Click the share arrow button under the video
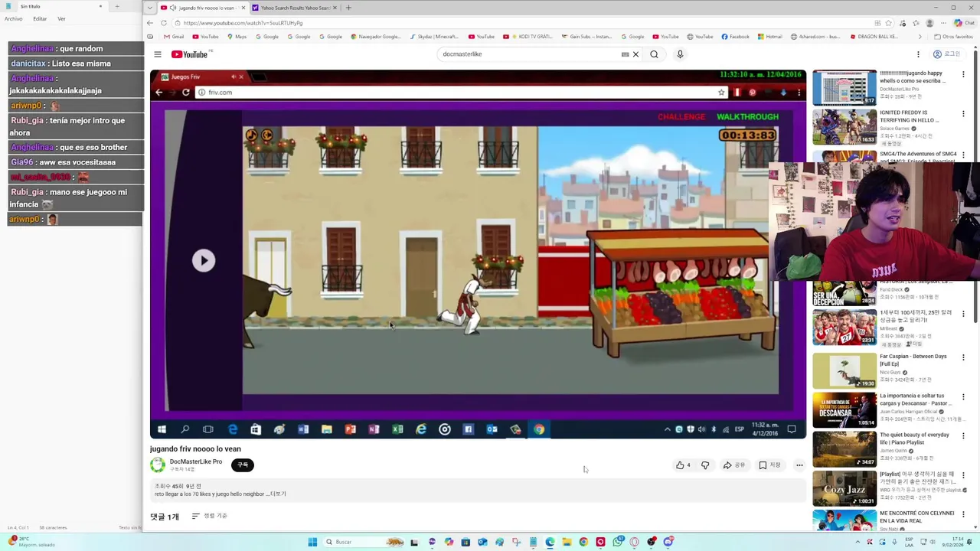Image resolution: width=980 pixels, height=551 pixels. click(734, 465)
